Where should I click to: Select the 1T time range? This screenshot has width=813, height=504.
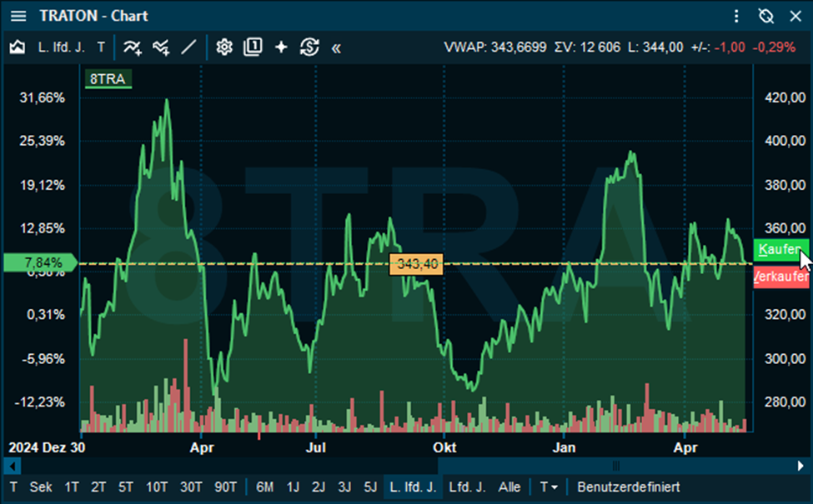[72, 487]
